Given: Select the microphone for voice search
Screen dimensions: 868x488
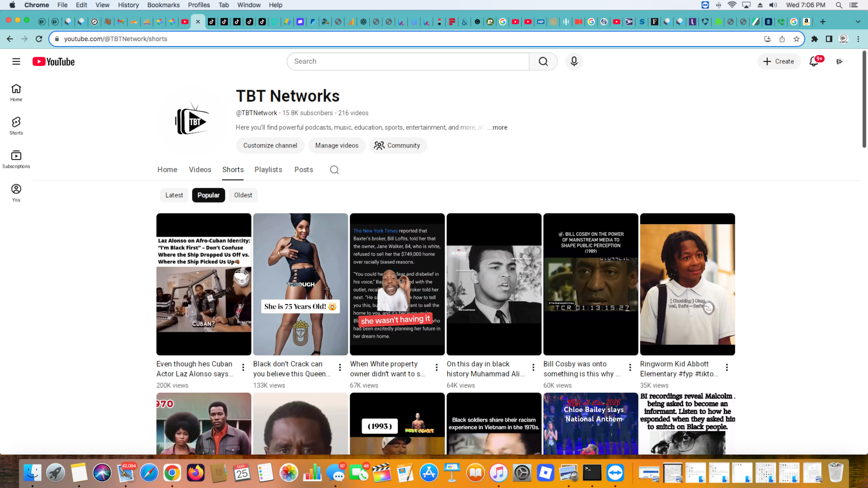Looking at the screenshot, I should click(x=574, y=61).
